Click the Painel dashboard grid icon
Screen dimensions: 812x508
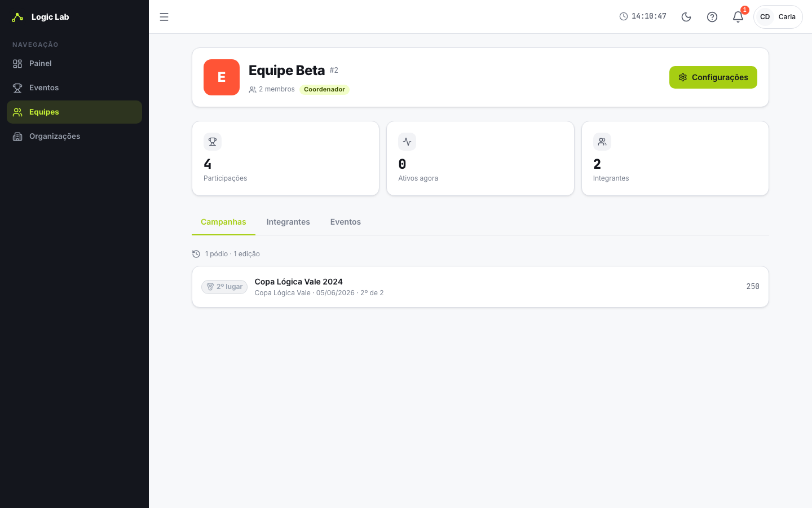[17, 64]
